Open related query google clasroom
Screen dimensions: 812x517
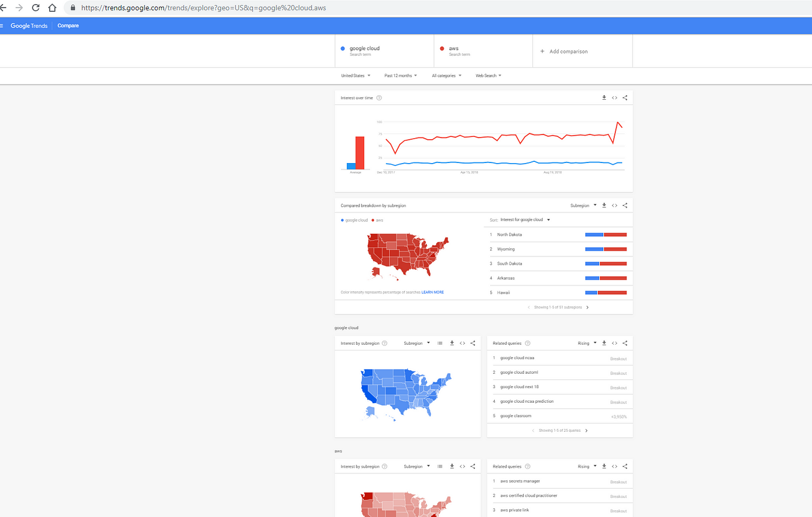[516, 416]
